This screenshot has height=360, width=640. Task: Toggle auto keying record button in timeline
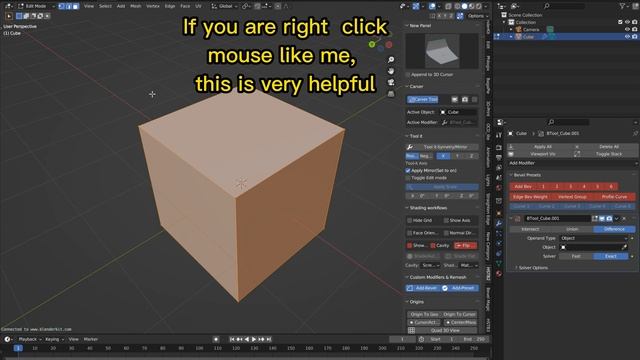pos(216,339)
